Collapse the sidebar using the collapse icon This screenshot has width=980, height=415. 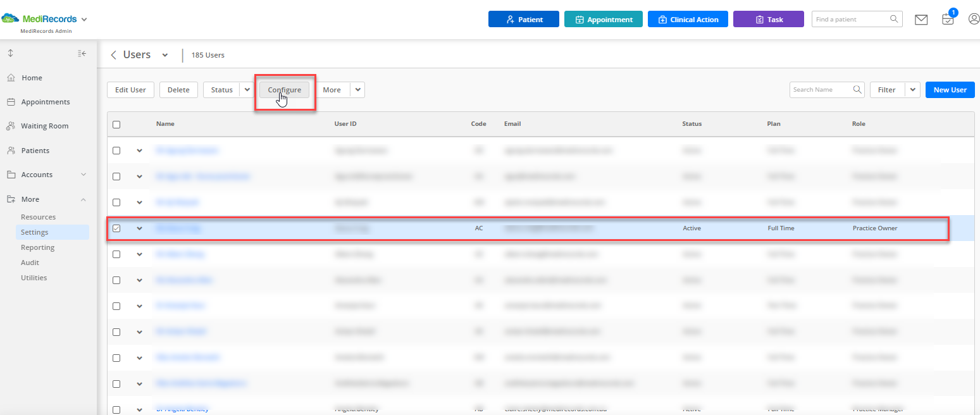(x=82, y=54)
